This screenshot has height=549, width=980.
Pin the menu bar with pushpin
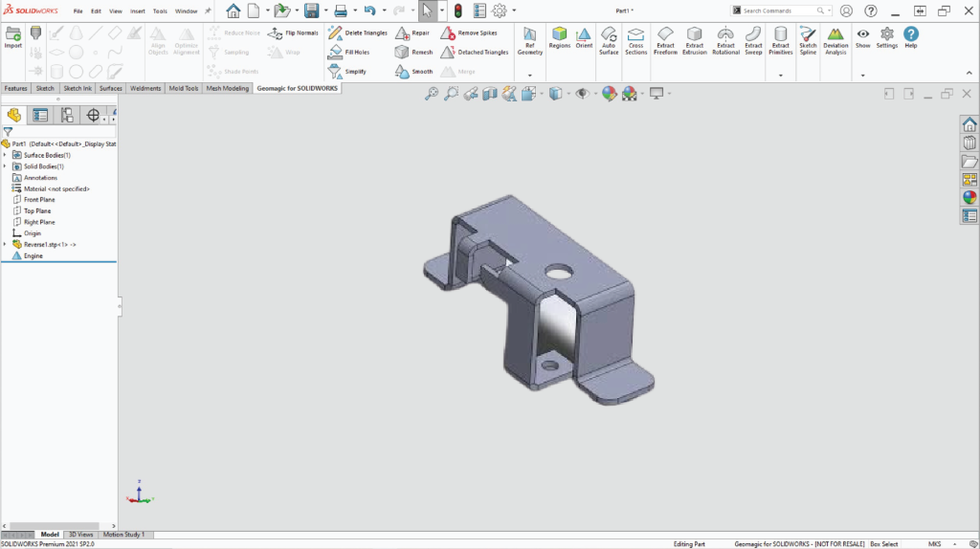tap(208, 11)
